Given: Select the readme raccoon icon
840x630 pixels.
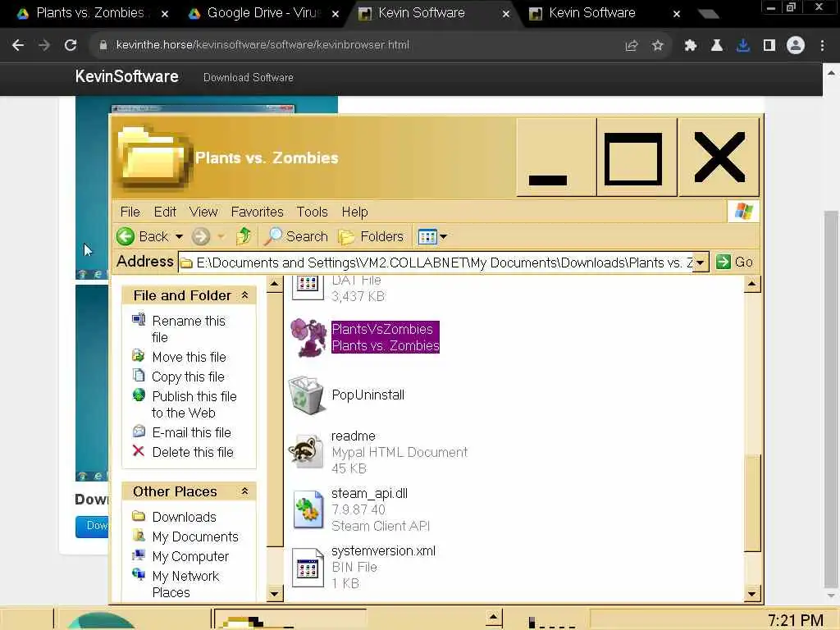Looking at the screenshot, I should click(x=307, y=452).
